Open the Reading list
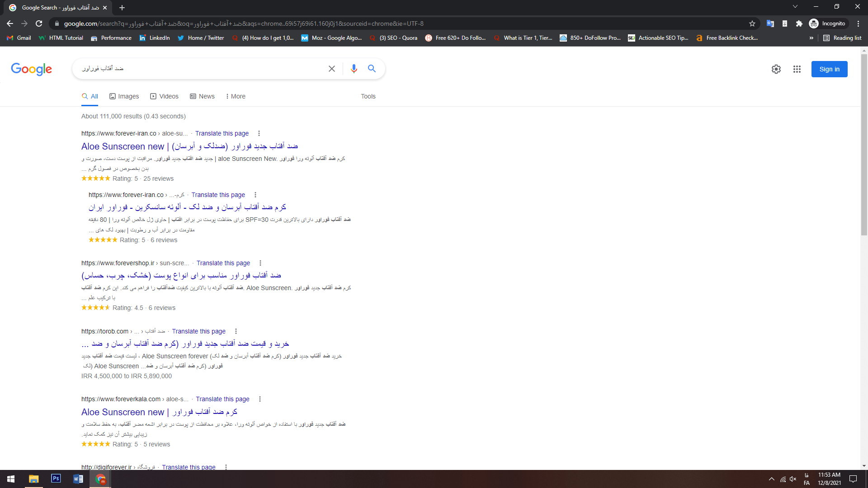The width and height of the screenshot is (868, 488). click(x=842, y=38)
